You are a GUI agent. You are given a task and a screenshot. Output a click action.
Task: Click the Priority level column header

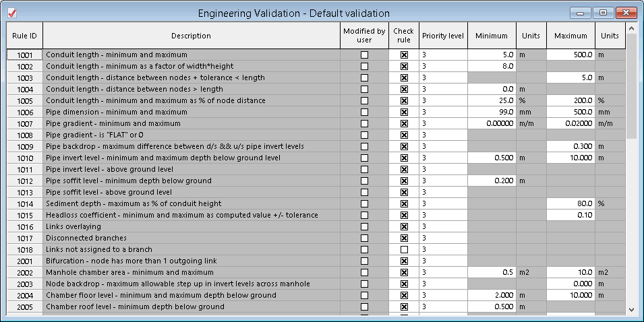442,36
